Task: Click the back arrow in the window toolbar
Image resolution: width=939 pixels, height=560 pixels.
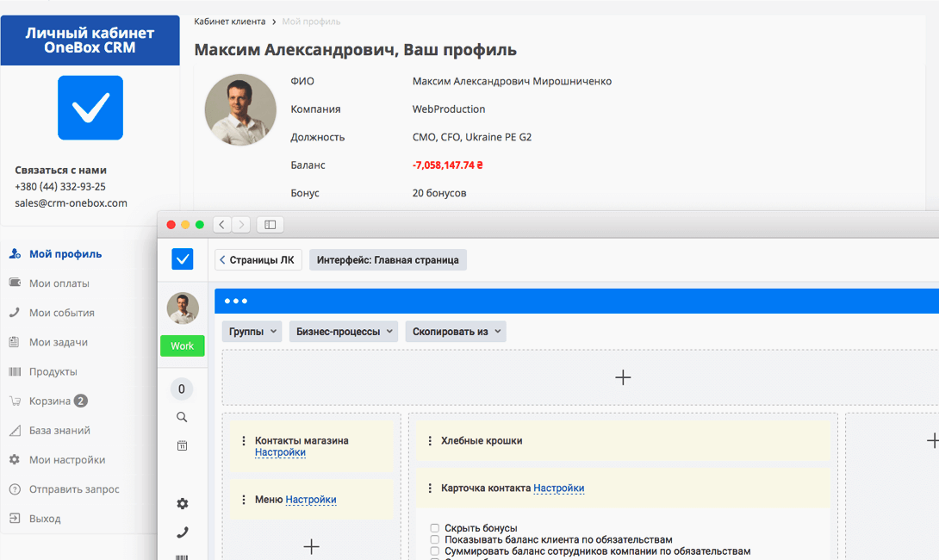Action: 222,225
